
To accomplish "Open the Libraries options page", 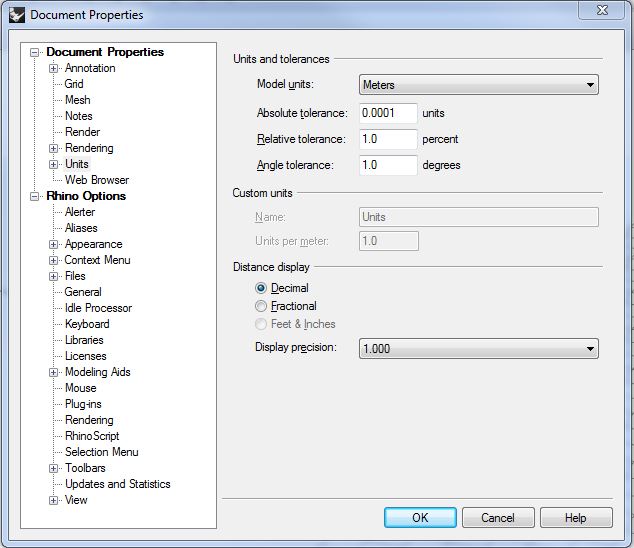I will pyautogui.click(x=84, y=340).
